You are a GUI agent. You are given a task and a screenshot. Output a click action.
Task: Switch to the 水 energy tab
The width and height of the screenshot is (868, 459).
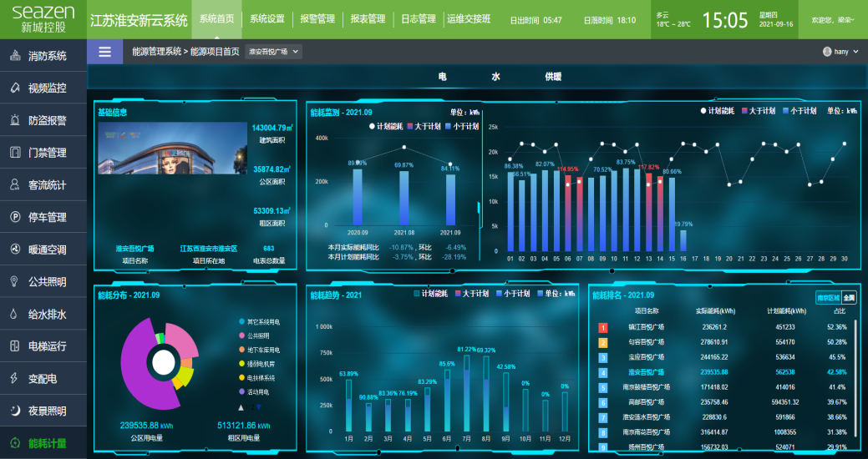495,77
